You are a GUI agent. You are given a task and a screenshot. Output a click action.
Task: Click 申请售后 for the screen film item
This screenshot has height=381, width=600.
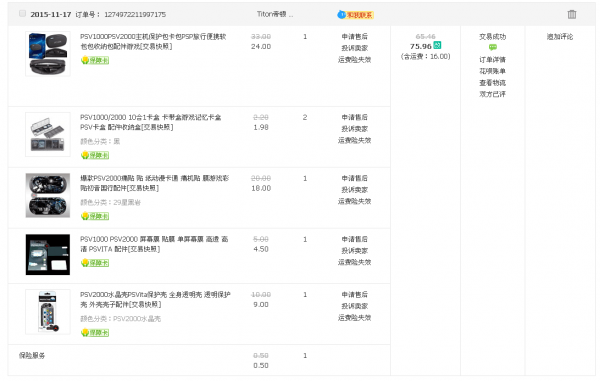(x=354, y=239)
